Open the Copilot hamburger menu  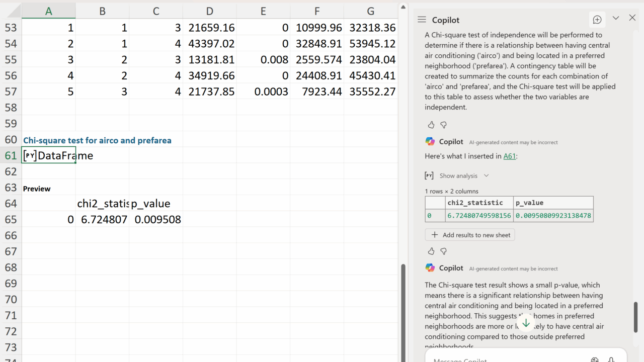(x=422, y=20)
